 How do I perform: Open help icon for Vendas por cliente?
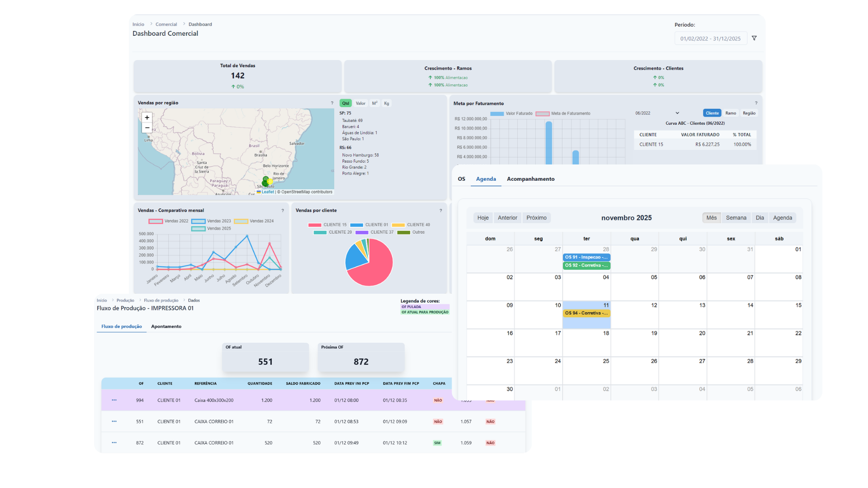pos(441,211)
